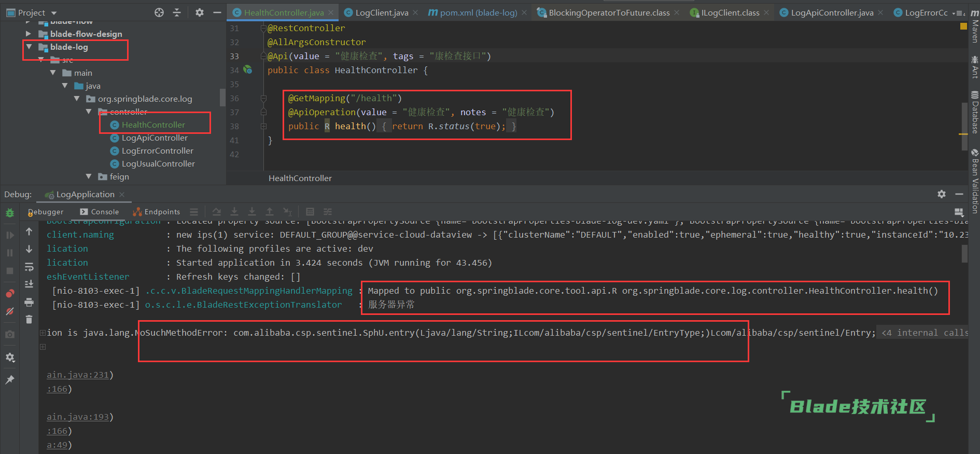Image resolution: width=980 pixels, height=454 pixels.
Task: Open View Breakpoints with the red circles icon
Action: click(10, 293)
